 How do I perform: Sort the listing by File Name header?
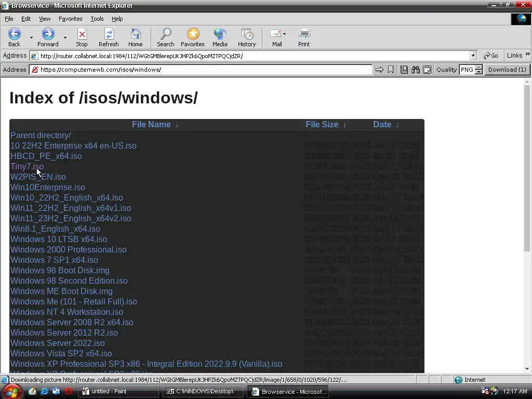[x=151, y=125]
